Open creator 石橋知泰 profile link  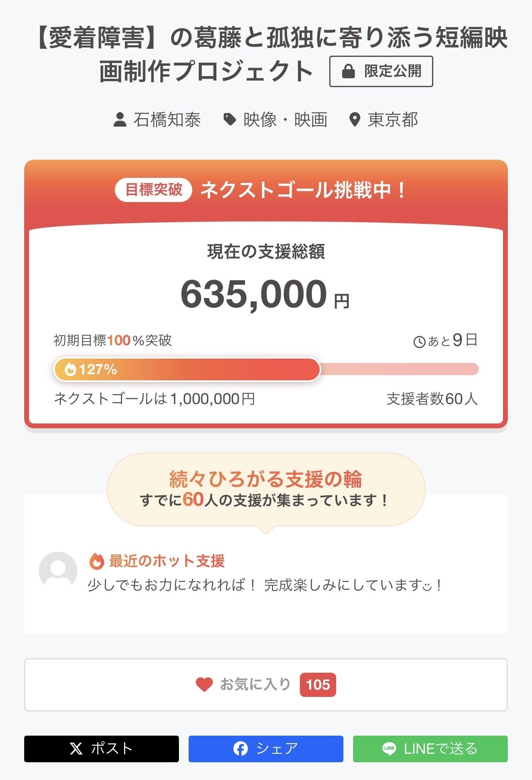[x=167, y=120]
